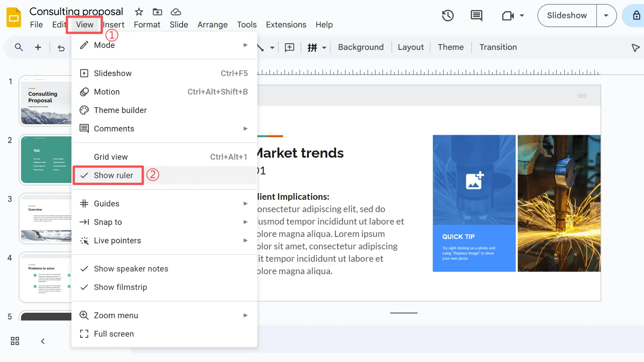The height and width of the screenshot is (362, 644).
Task: Click the Market trends heading text
Action: (x=300, y=153)
